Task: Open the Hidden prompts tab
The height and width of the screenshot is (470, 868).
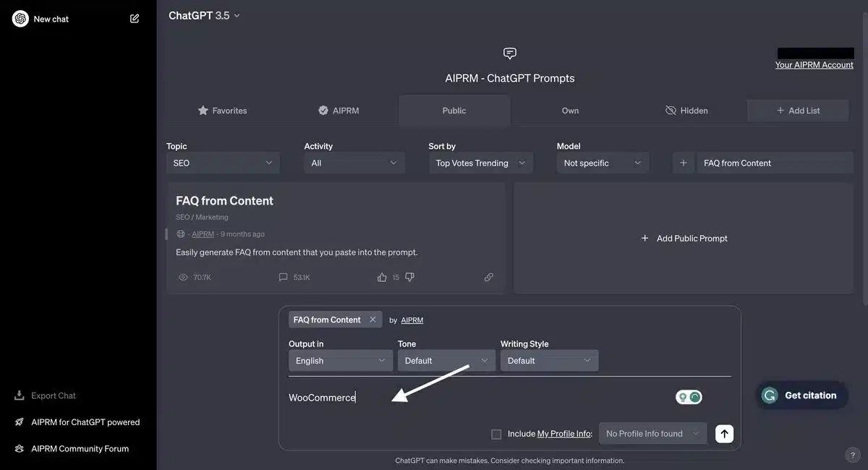Action: [686, 111]
